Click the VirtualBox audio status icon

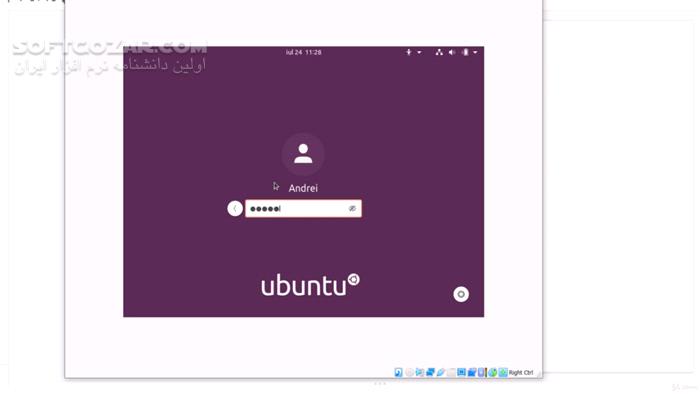click(420, 372)
